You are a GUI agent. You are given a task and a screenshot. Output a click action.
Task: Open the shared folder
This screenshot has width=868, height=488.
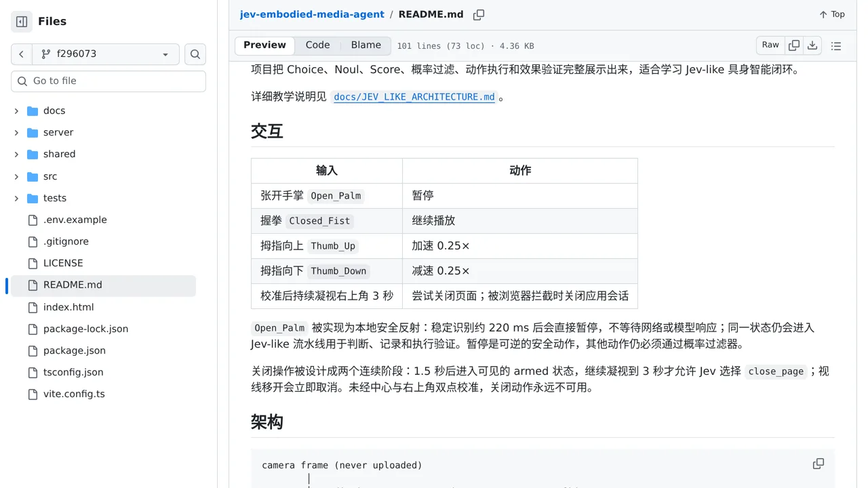pos(60,154)
